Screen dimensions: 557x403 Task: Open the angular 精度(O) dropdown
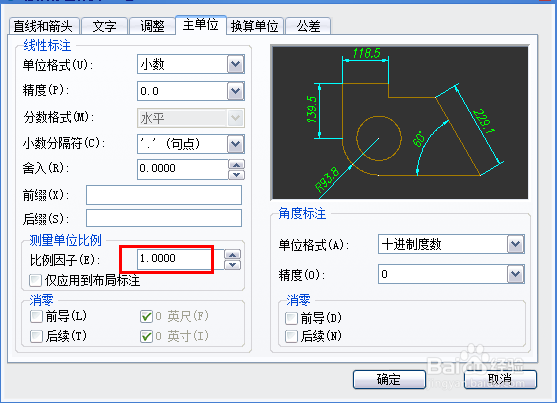coord(451,274)
